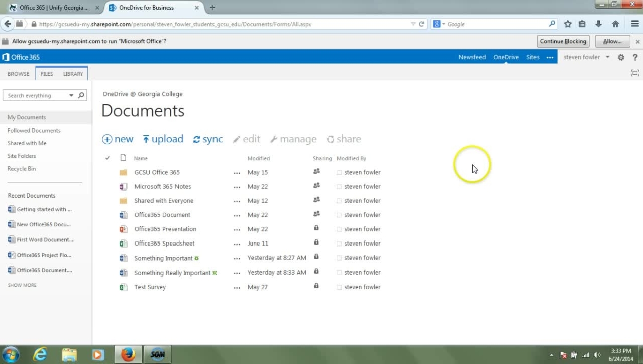Click the Continue Blocking button
Screen dimensions: 643x364
563,41
